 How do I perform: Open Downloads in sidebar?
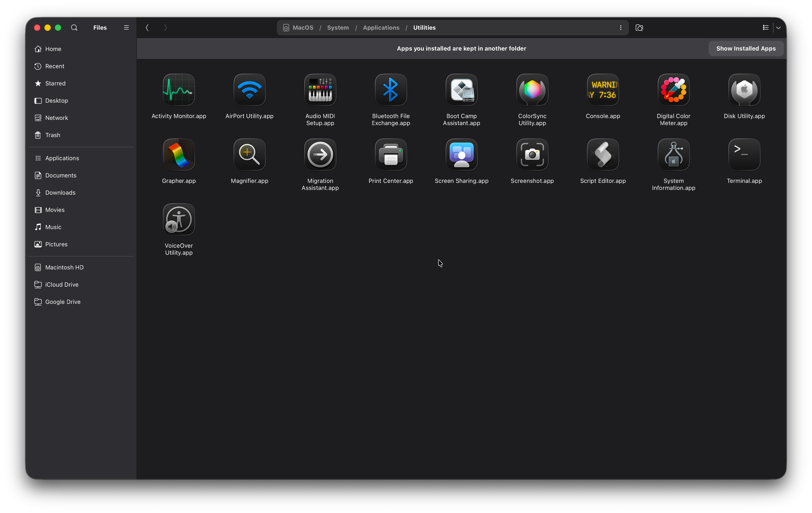(81, 193)
